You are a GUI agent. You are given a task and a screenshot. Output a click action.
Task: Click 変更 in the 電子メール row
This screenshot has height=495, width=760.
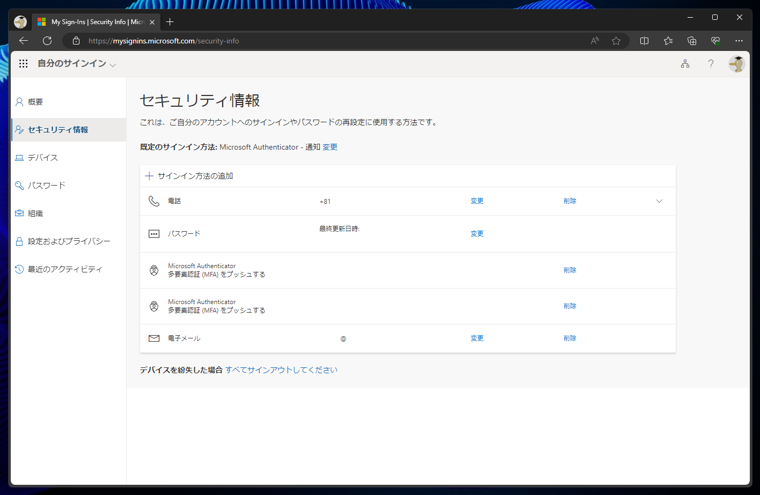pos(477,338)
